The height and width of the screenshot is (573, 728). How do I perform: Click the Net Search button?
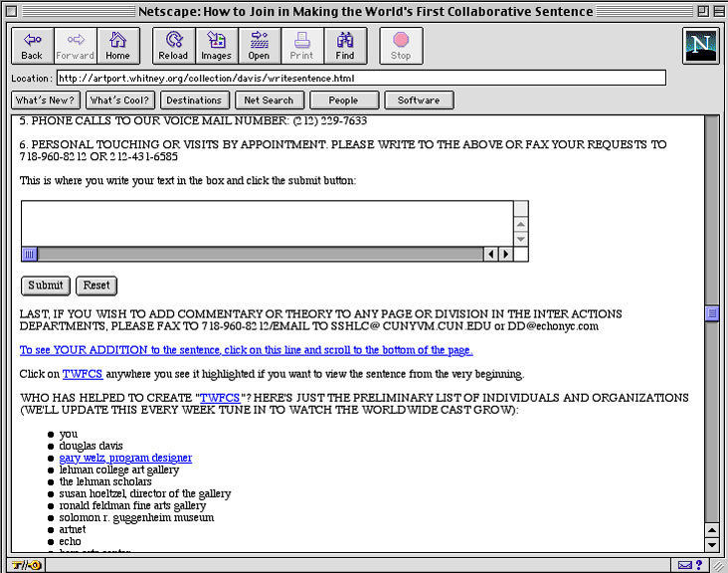pos(270,100)
